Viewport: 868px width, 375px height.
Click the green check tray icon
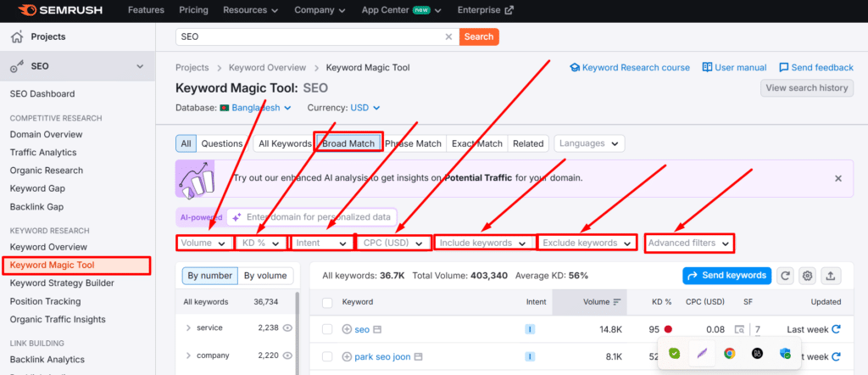(x=674, y=354)
